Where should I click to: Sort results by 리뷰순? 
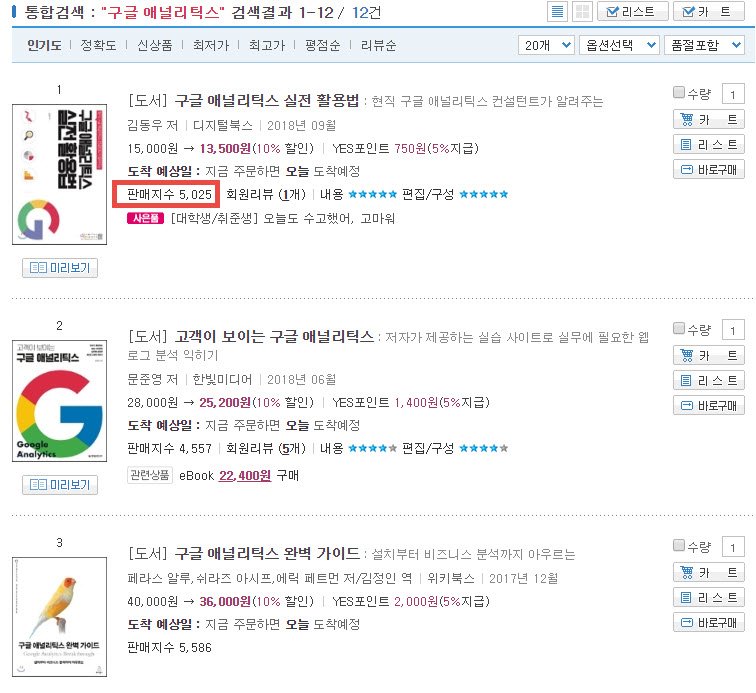click(378, 45)
